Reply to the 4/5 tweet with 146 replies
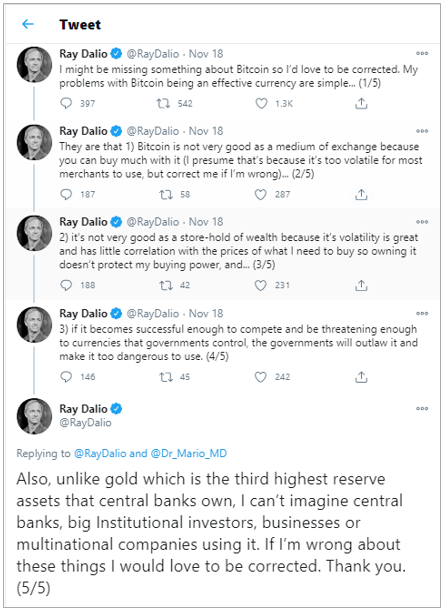445x611 pixels. (66, 377)
